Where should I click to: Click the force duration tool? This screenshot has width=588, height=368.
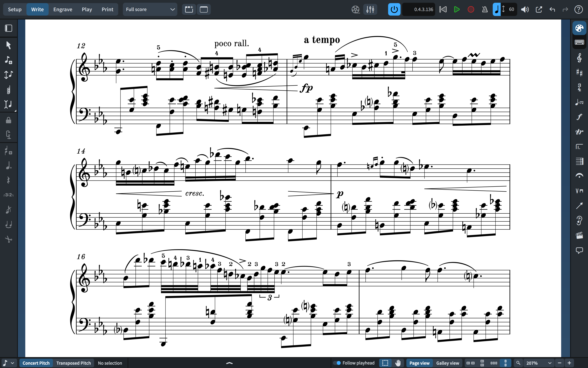tap(9, 135)
